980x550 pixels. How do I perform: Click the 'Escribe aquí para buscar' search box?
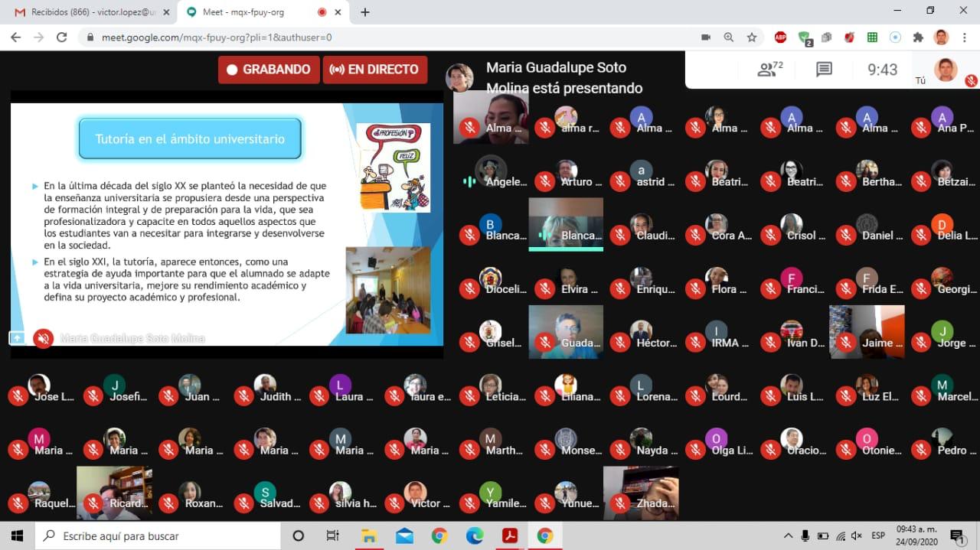pyautogui.click(x=158, y=535)
